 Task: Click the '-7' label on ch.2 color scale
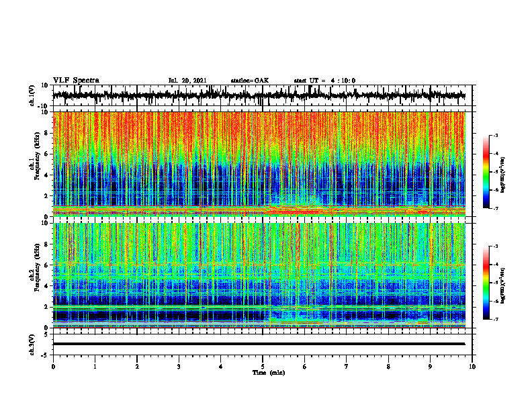[x=495, y=320]
